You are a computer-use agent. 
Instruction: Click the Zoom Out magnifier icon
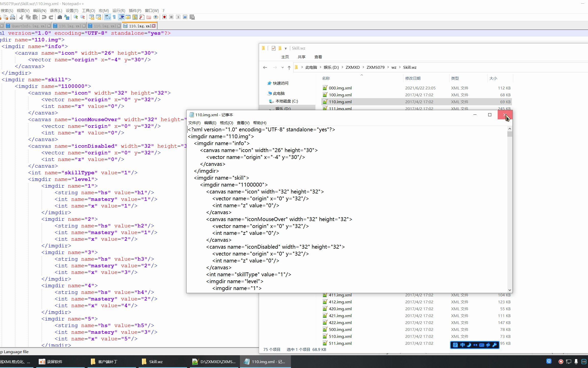pyautogui.click(x=82, y=17)
